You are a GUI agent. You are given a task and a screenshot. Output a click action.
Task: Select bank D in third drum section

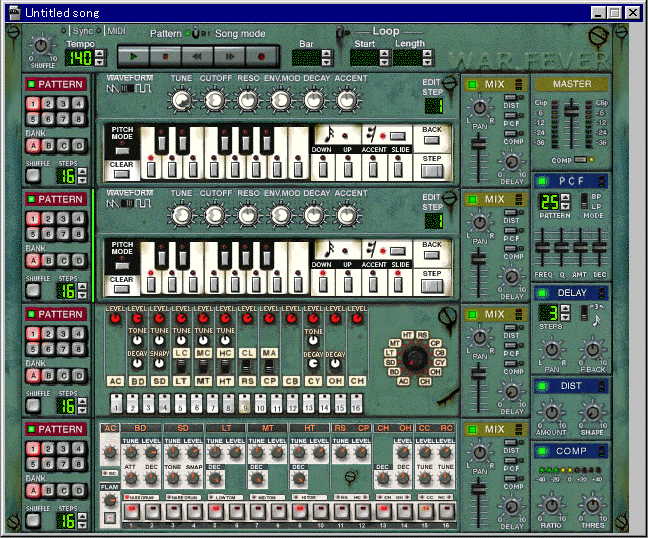coord(79,376)
